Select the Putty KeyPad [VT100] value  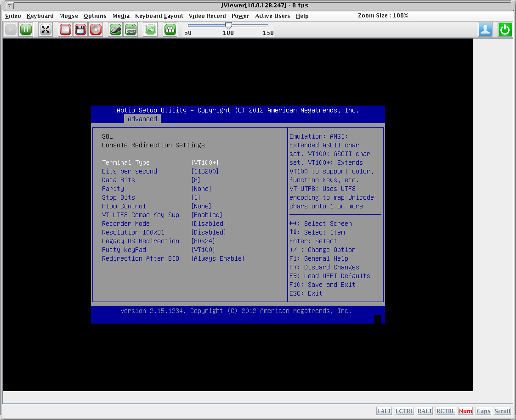[x=203, y=250]
